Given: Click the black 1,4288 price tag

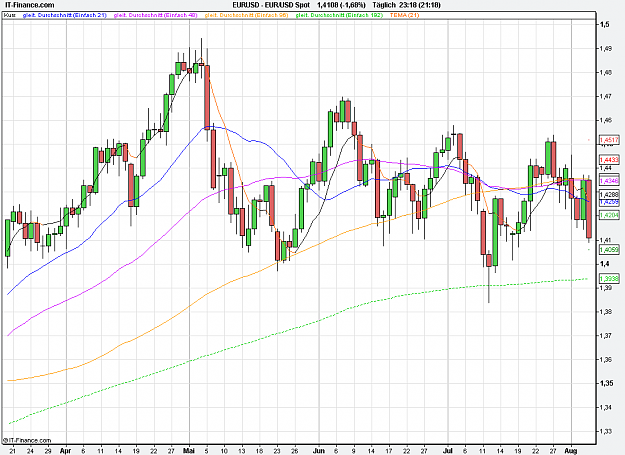Looking at the screenshot, I should pos(609,194).
